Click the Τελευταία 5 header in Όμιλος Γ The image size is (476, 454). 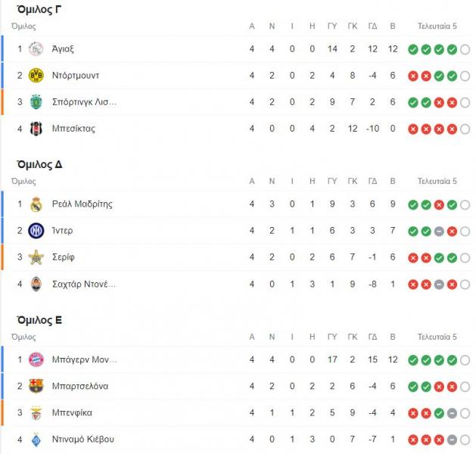[437, 26]
